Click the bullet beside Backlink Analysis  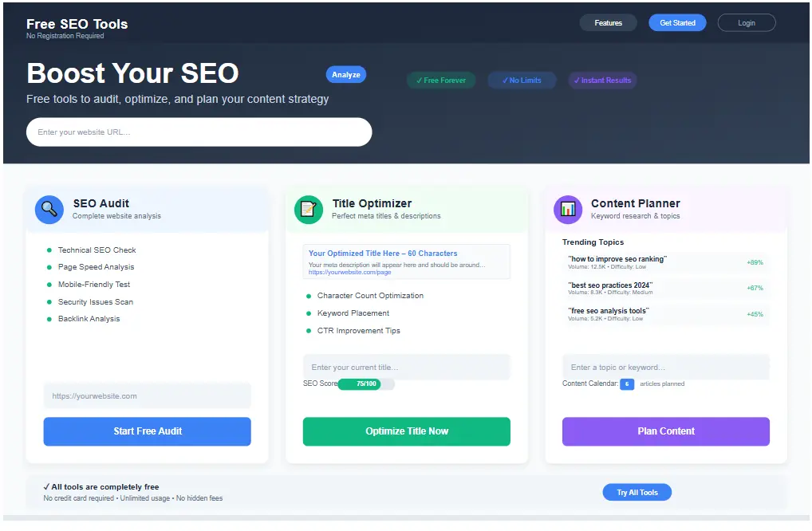point(50,318)
